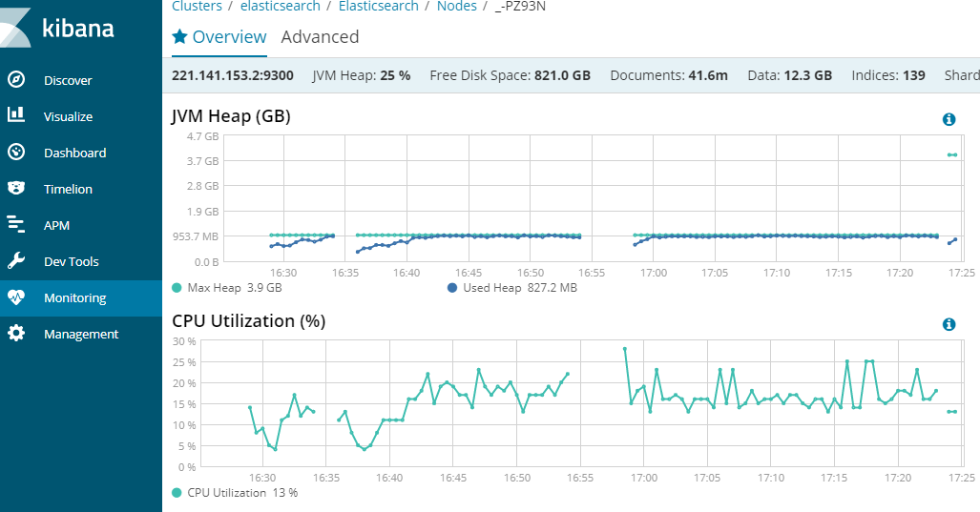Click the Data 12.3 GB status
Image resolution: width=980 pixels, height=512 pixels.
(x=790, y=75)
